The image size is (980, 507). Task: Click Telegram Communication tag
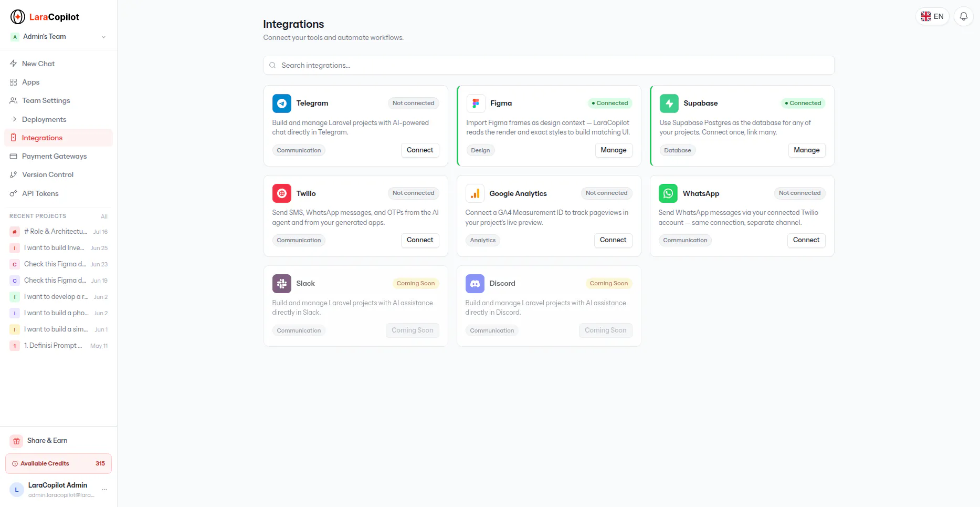coord(299,150)
